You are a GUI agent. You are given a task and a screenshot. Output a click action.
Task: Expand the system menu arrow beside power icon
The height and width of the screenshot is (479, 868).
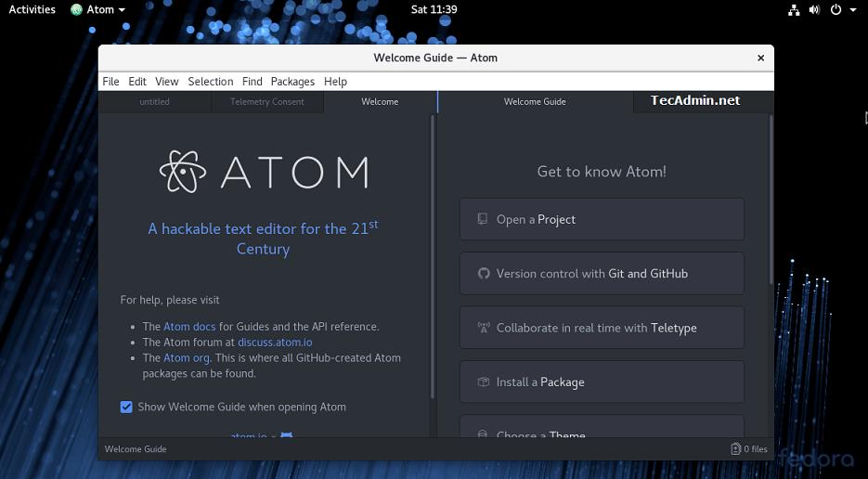855,10
